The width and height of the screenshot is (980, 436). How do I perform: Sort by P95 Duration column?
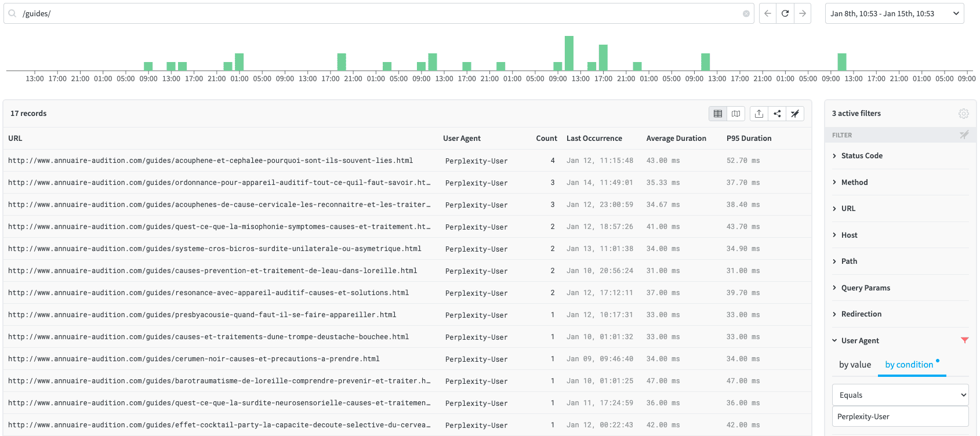[749, 139]
